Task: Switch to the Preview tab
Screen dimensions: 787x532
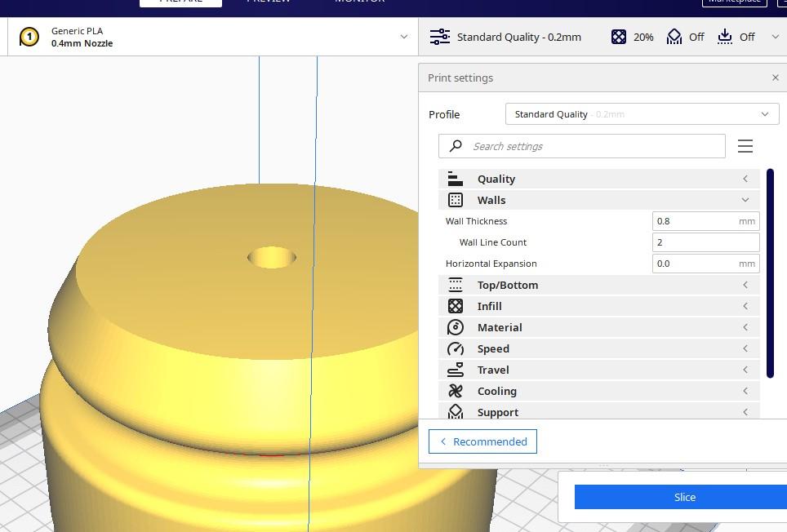Action: coord(269,2)
